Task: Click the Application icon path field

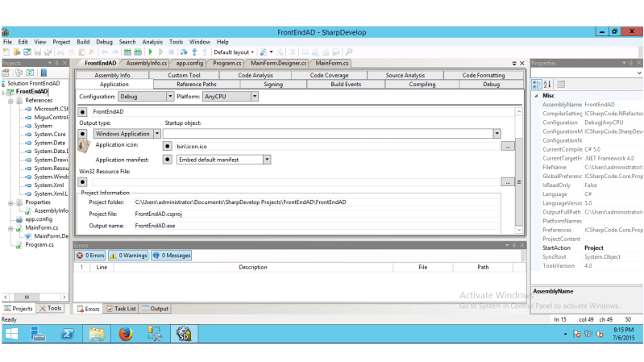Action: click(337, 146)
